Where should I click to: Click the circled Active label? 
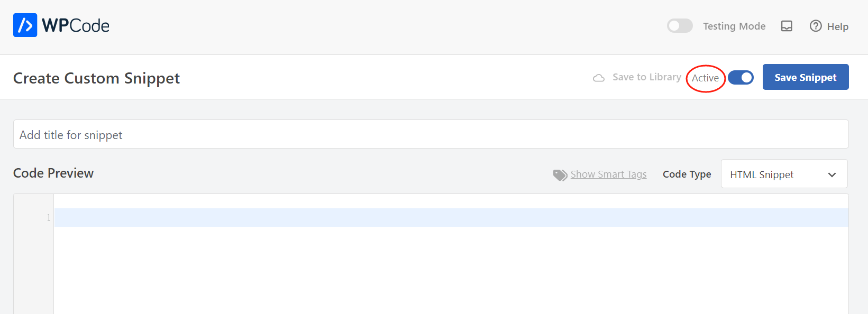pyautogui.click(x=705, y=78)
